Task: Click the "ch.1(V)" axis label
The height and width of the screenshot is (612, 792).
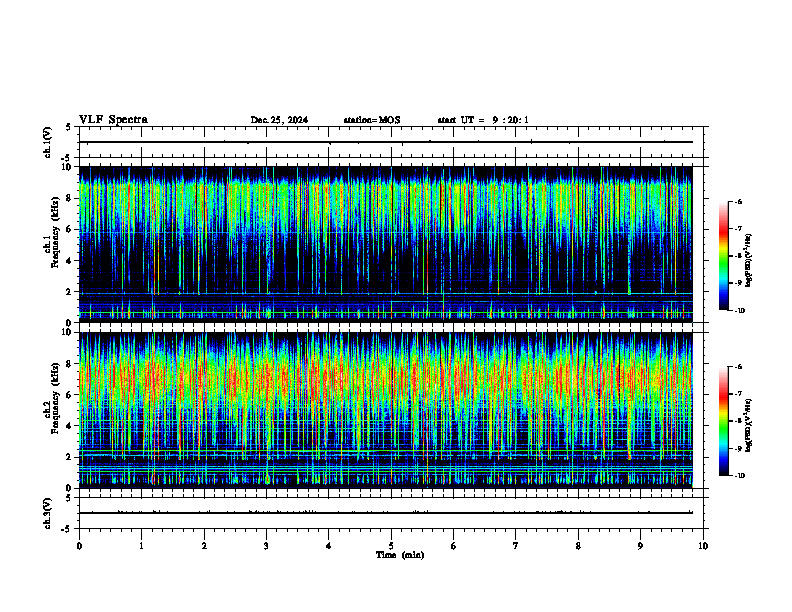Action: (48, 142)
